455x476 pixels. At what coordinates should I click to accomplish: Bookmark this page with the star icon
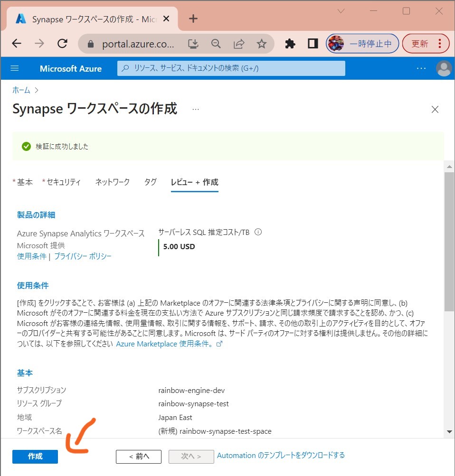point(262,44)
